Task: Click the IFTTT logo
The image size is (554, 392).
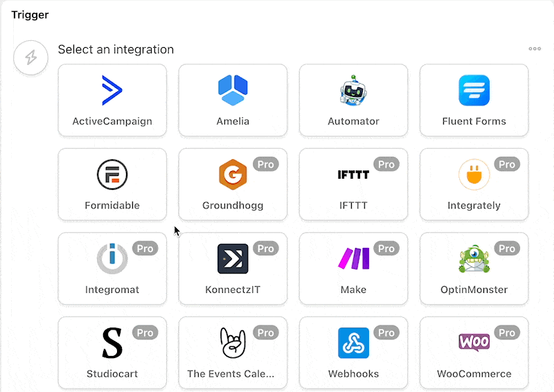Action: [353, 175]
